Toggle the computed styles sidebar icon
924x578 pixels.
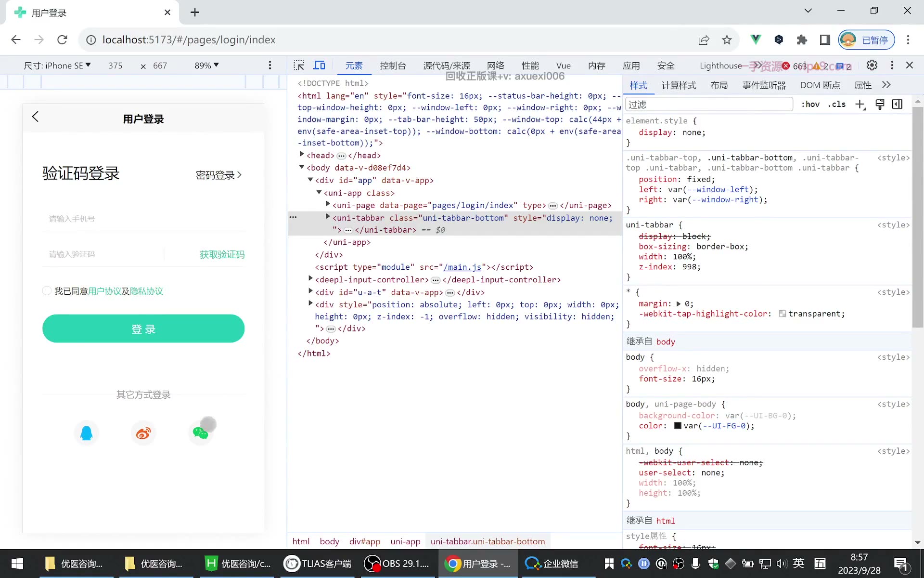(898, 105)
